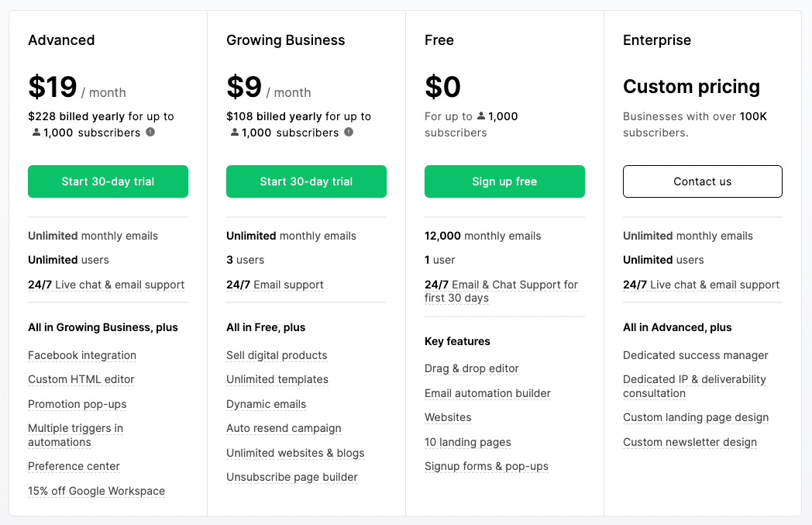This screenshot has width=812, height=525.
Task: Open the 15% off Google Workspace offer
Action: tap(96, 490)
